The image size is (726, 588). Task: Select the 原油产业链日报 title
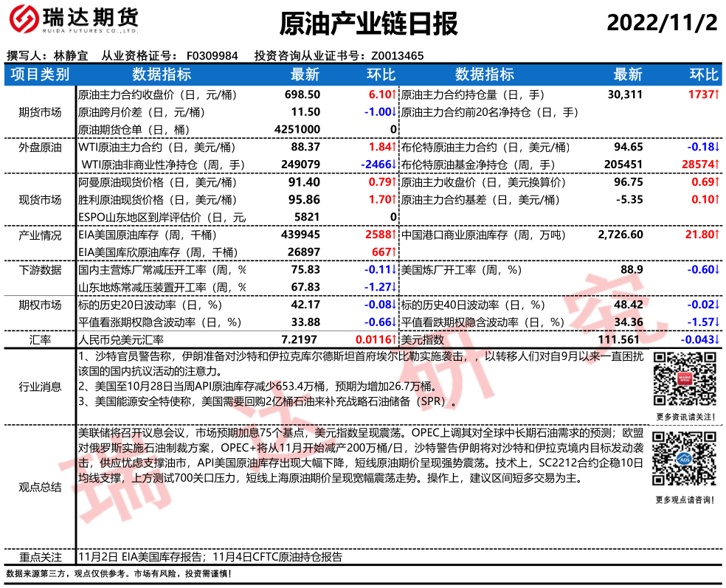click(369, 24)
